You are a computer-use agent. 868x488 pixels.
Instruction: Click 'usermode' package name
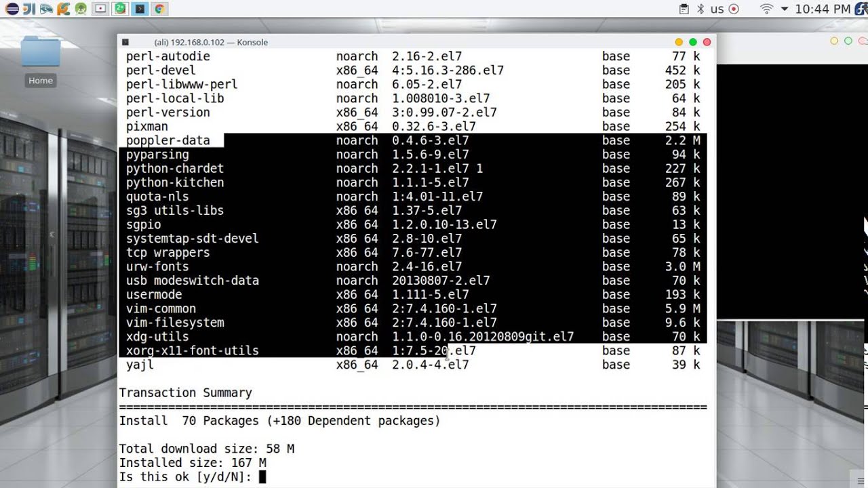point(154,295)
